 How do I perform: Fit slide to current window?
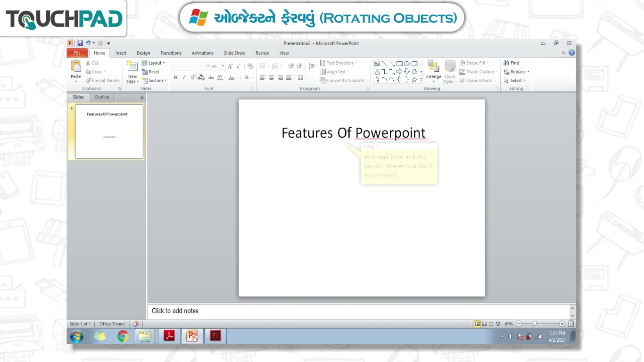571,324
